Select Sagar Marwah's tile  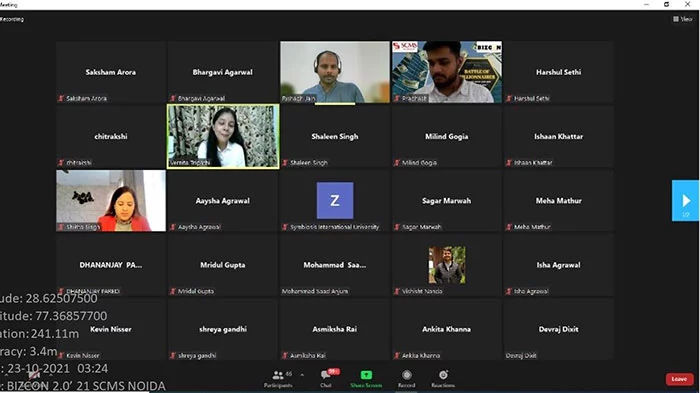[447, 201]
